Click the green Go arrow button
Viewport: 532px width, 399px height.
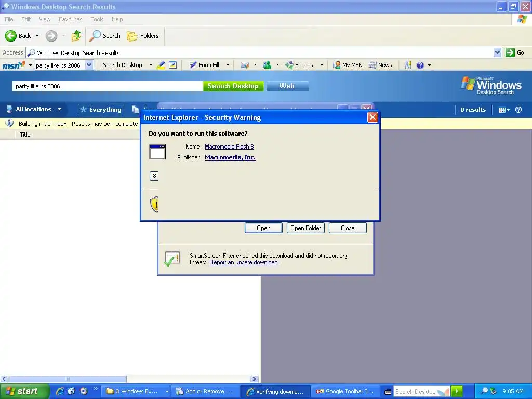(510, 52)
